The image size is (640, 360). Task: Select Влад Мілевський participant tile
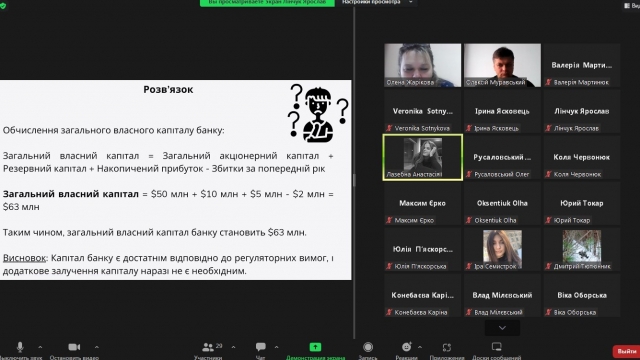pos(502,295)
